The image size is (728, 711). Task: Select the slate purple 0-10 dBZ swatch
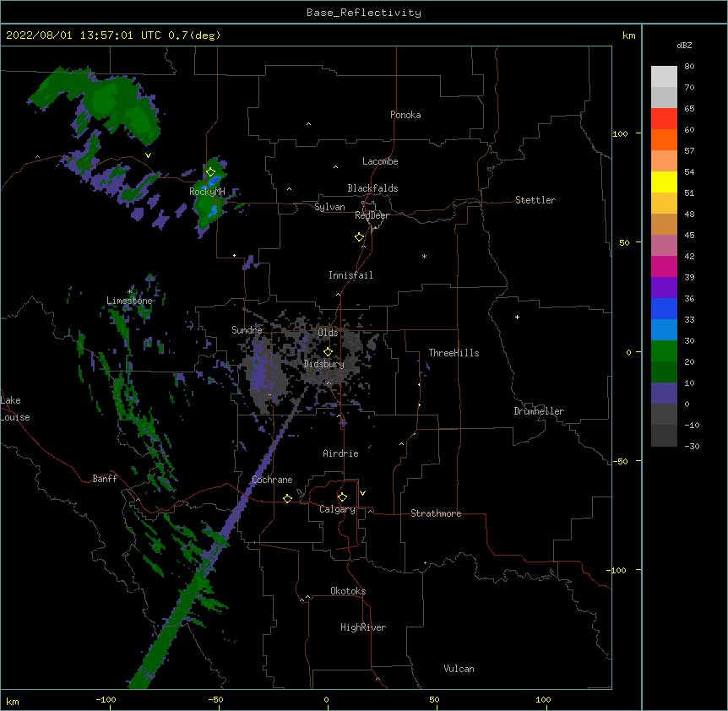[x=664, y=393]
